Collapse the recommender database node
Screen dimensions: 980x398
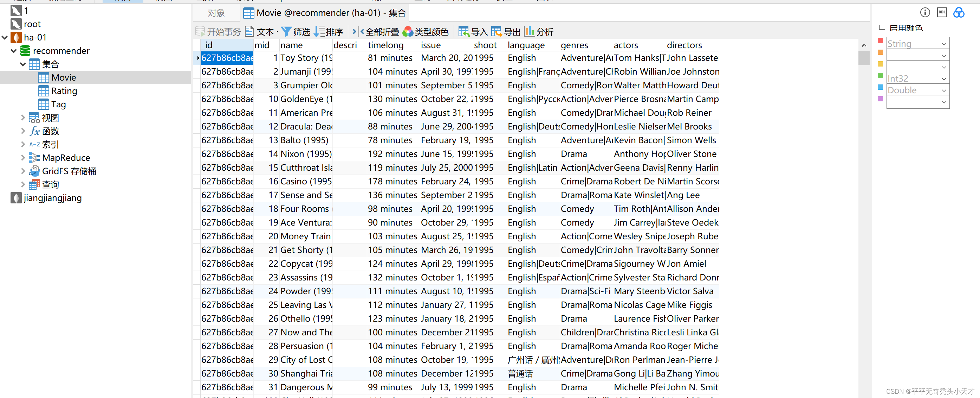[14, 51]
